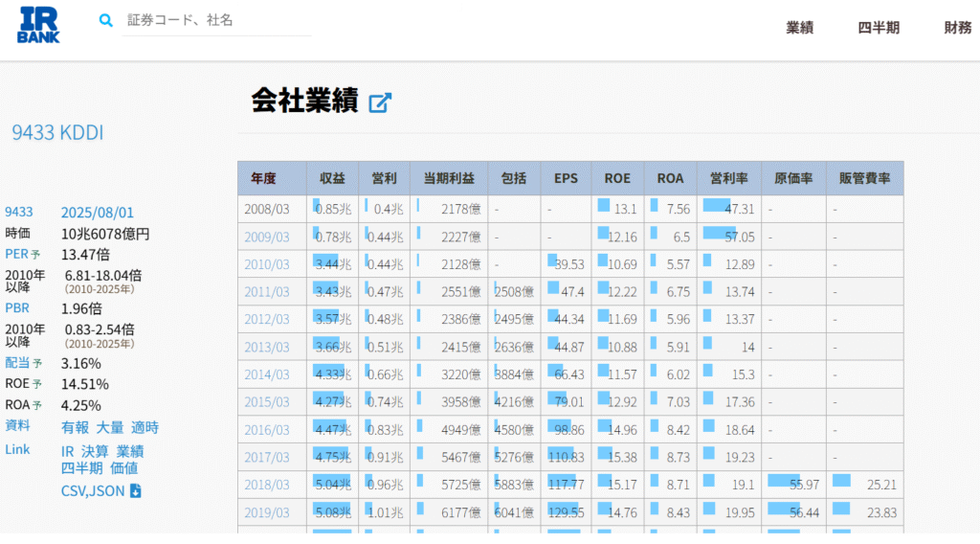
Task: Click the search magnifier icon
Action: (x=105, y=20)
